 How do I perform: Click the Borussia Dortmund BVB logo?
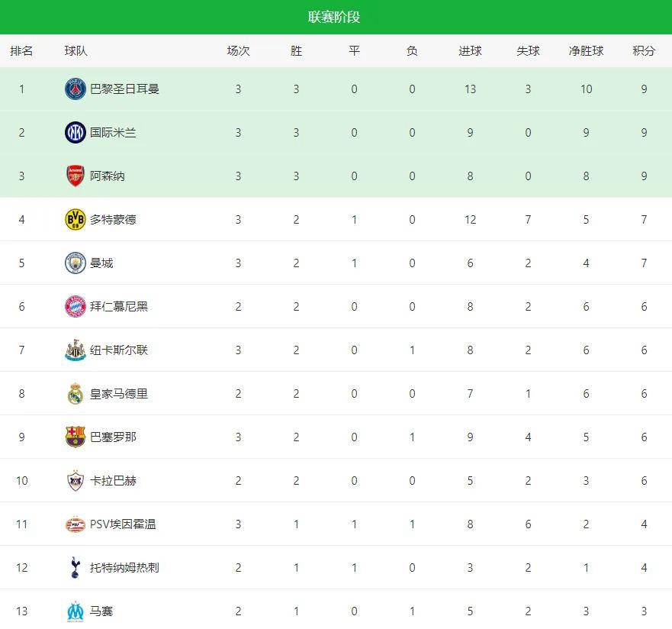coord(76,220)
